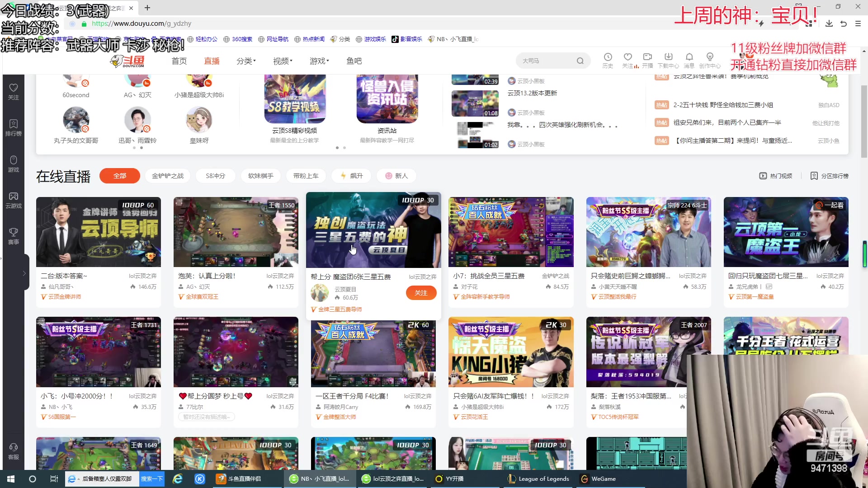Expand the 游戏 dropdown in top navigation
868x488 pixels.
click(x=319, y=61)
